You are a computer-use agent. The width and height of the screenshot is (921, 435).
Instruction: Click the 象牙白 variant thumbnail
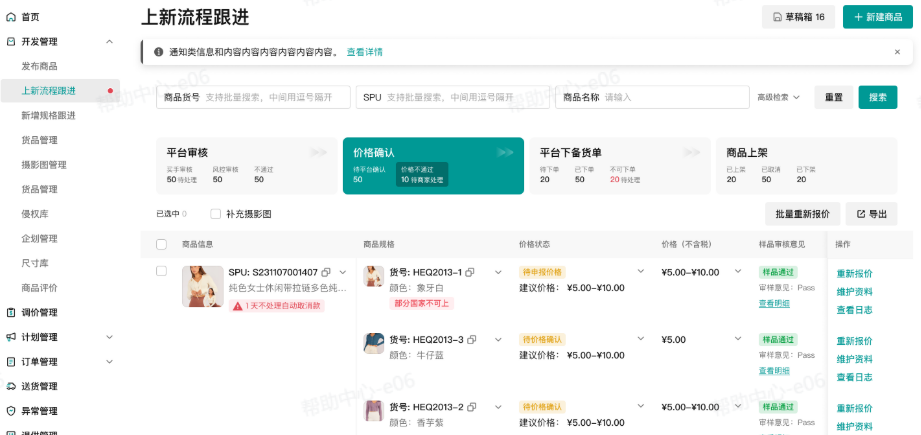click(374, 276)
